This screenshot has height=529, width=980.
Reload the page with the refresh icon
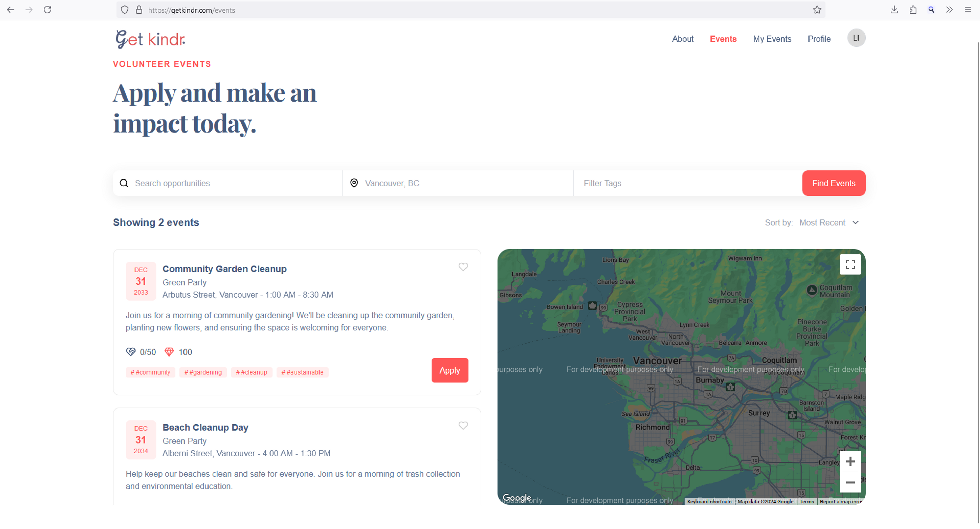(47, 10)
